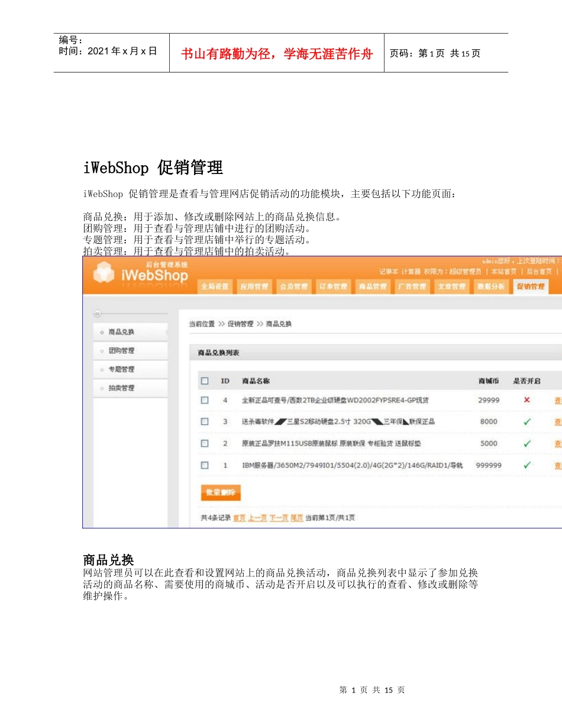Check the box for row ID 4
The image size is (562, 728).
[205, 400]
